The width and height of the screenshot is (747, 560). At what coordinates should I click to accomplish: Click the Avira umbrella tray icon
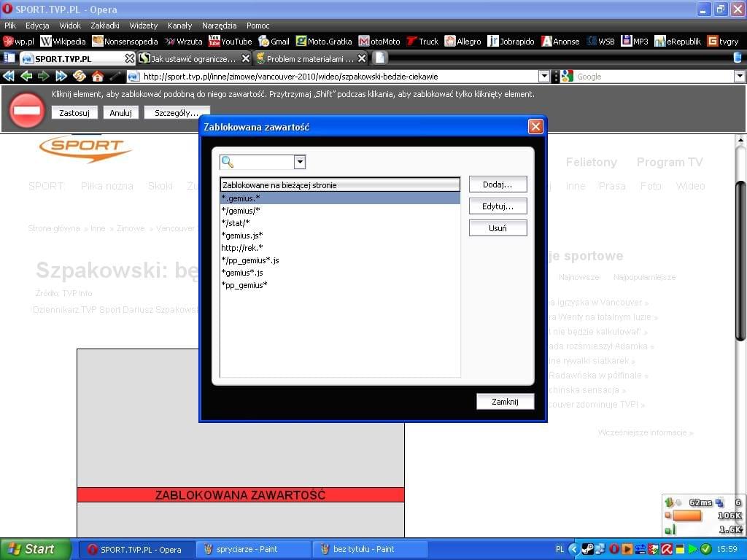pyautogui.click(x=666, y=550)
